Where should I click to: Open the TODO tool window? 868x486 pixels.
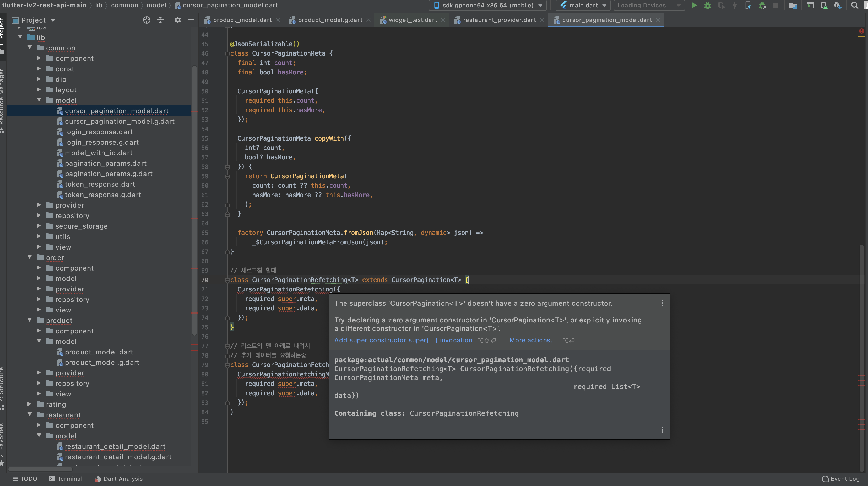25,479
